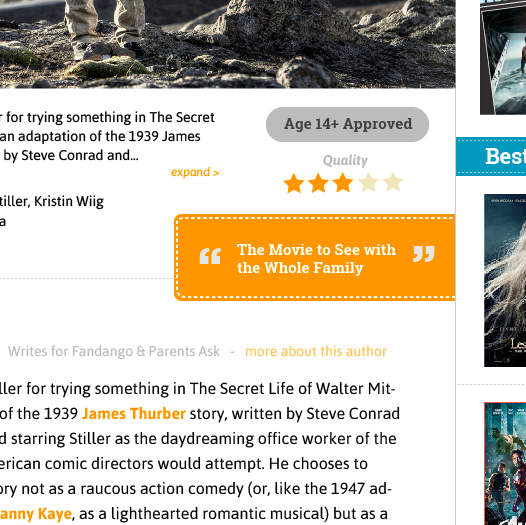Click the first quality rating star
526x525 pixels.
click(294, 183)
